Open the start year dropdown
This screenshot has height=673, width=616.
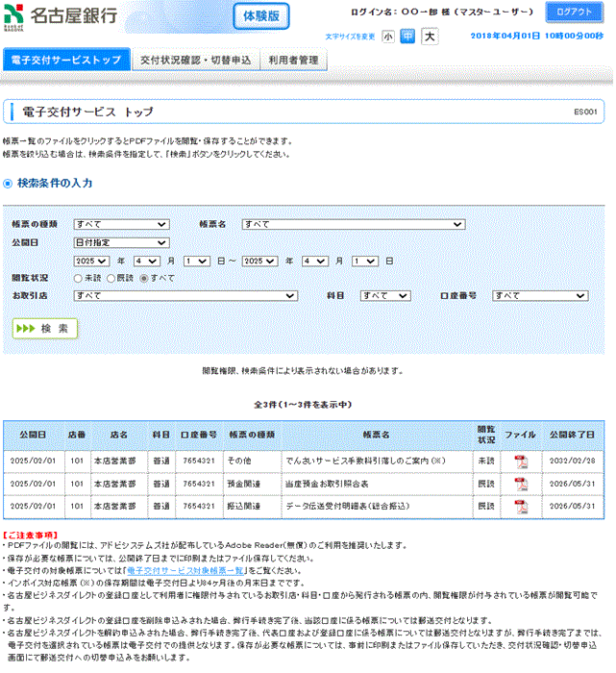pos(92,262)
